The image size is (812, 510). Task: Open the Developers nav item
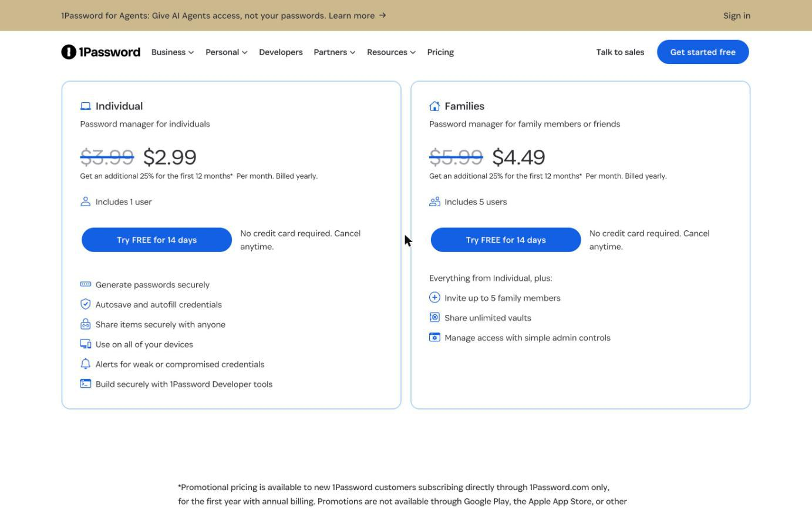[281, 52]
